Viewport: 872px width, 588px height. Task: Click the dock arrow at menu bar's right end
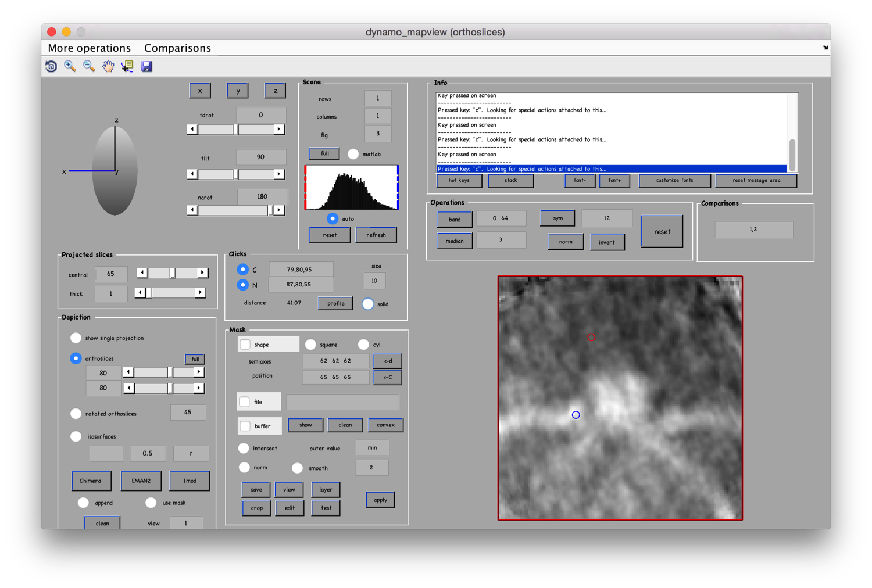coord(825,48)
